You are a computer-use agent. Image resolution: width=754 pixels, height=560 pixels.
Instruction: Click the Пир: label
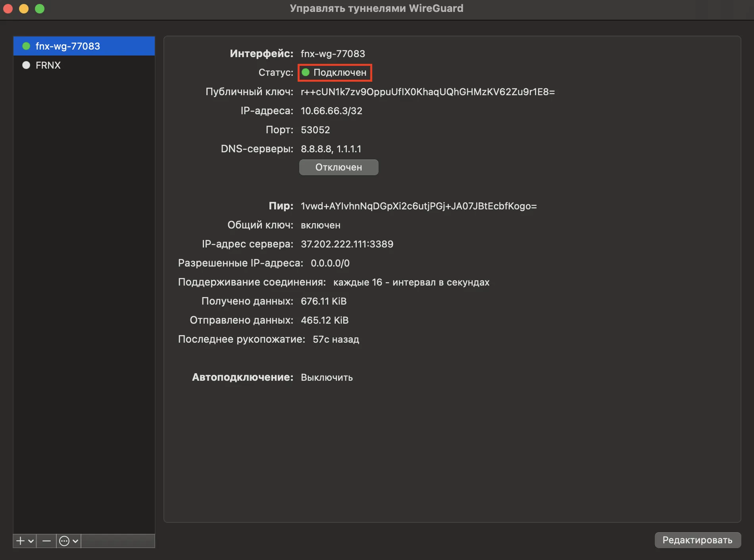281,206
